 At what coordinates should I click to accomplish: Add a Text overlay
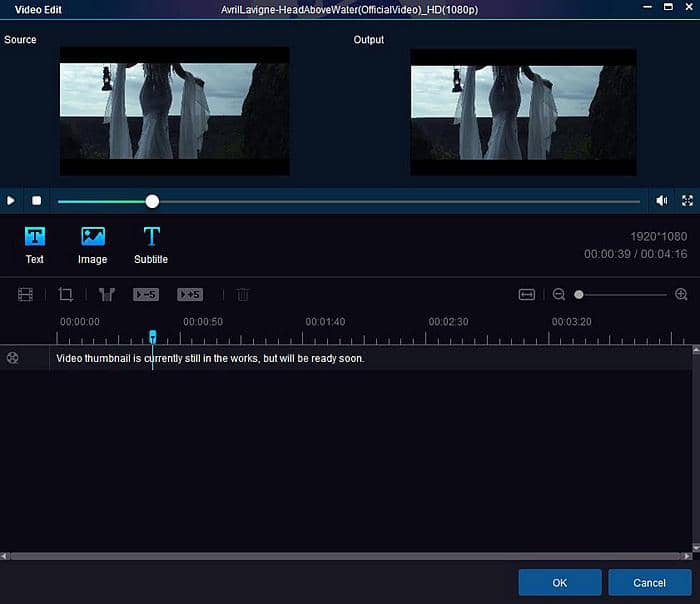coord(35,244)
